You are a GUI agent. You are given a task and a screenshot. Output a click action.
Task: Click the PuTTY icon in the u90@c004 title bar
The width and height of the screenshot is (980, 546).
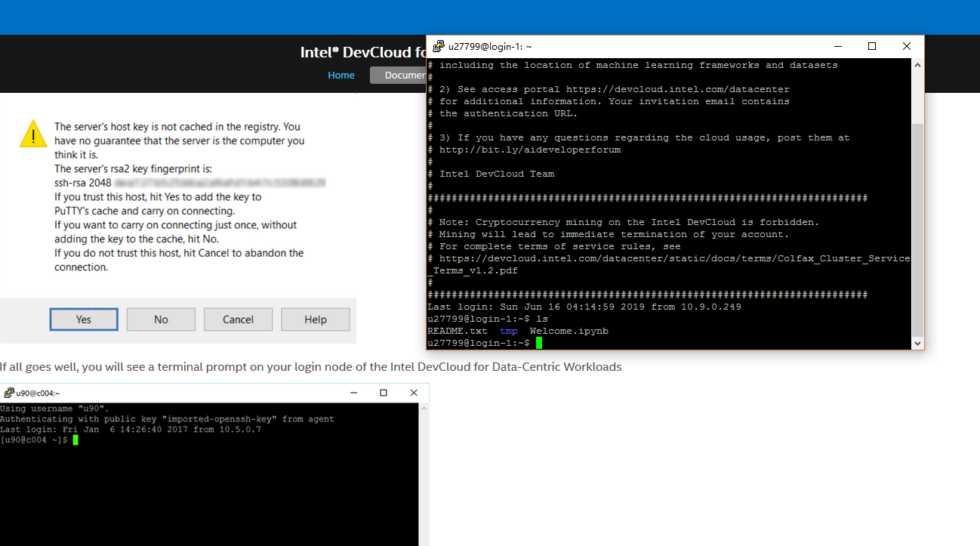[x=9, y=393]
